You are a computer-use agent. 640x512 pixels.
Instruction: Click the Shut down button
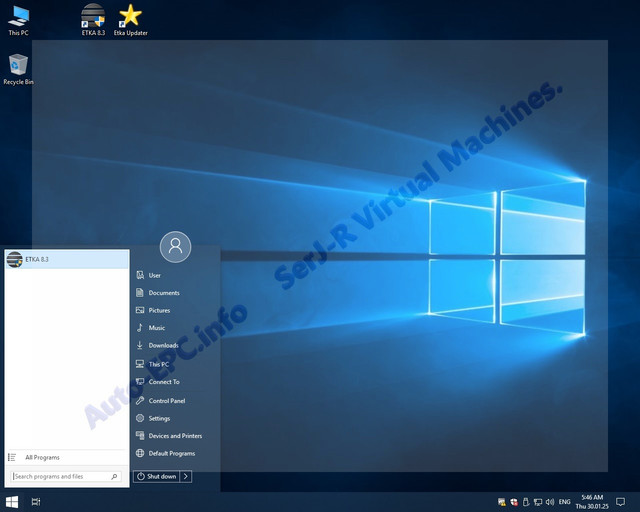point(156,476)
